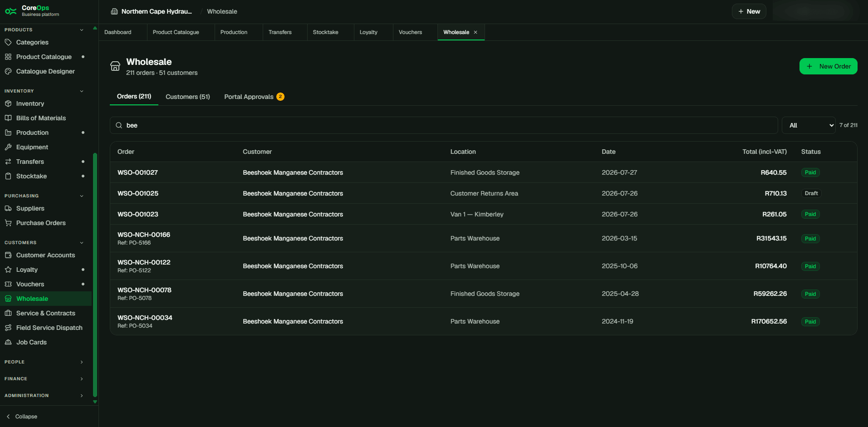The width and height of the screenshot is (868, 427).
Task: Click the New button in top bar
Action: click(749, 11)
